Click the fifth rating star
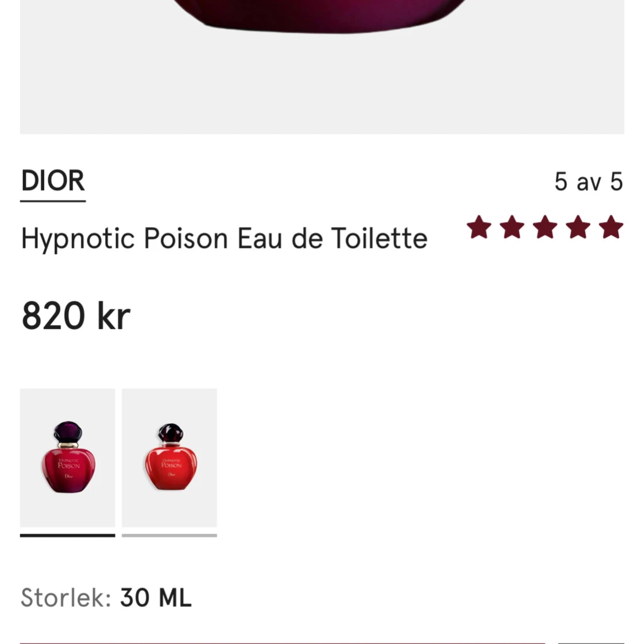Screen dimensions: 644x644 coord(611,227)
